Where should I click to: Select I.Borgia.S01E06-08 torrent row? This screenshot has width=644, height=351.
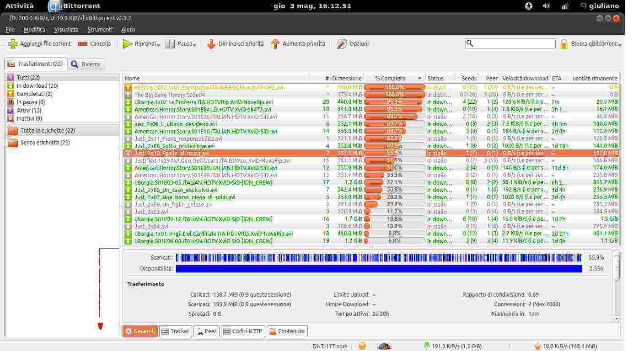click(371, 241)
